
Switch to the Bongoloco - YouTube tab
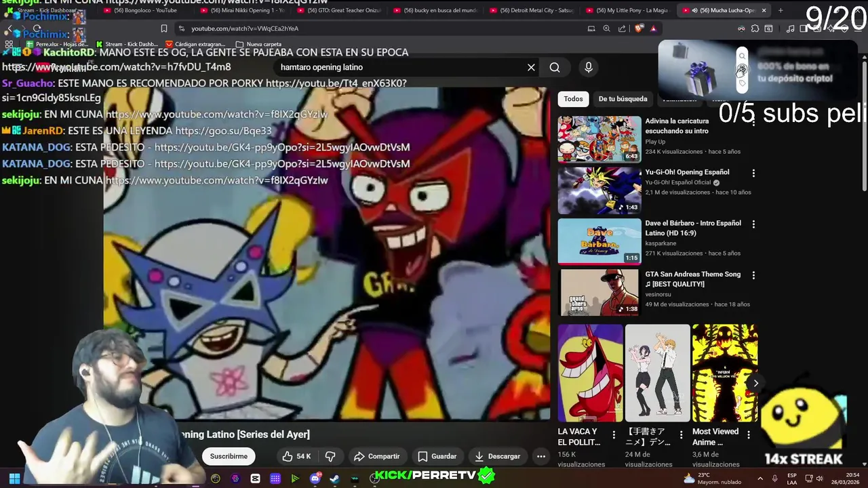pyautogui.click(x=140, y=10)
